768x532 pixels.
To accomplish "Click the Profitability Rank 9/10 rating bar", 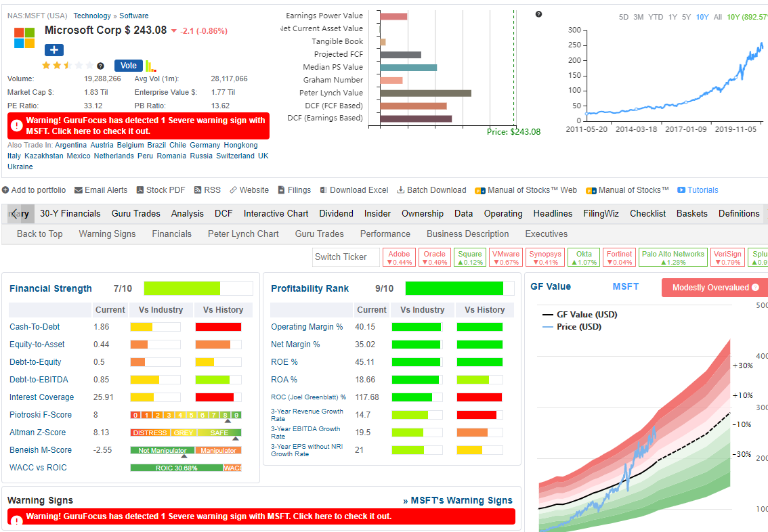I will pos(459,288).
